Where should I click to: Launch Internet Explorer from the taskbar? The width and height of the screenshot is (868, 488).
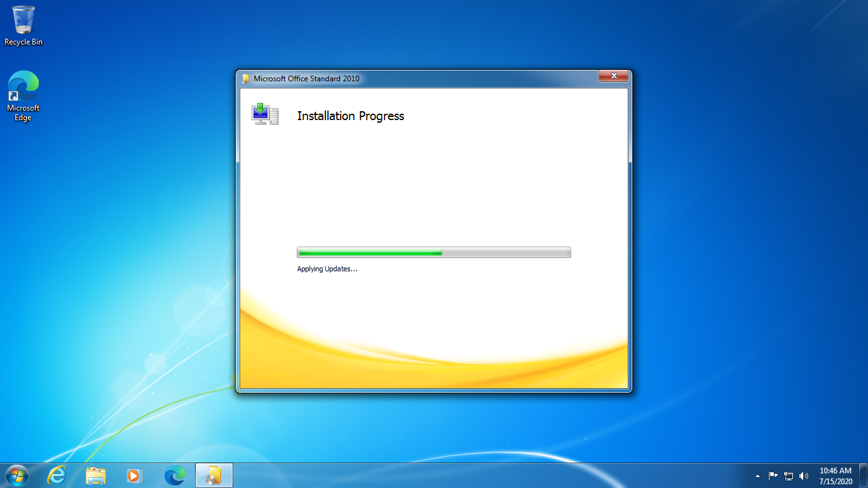pyautogui.click(x=57, y=475)
